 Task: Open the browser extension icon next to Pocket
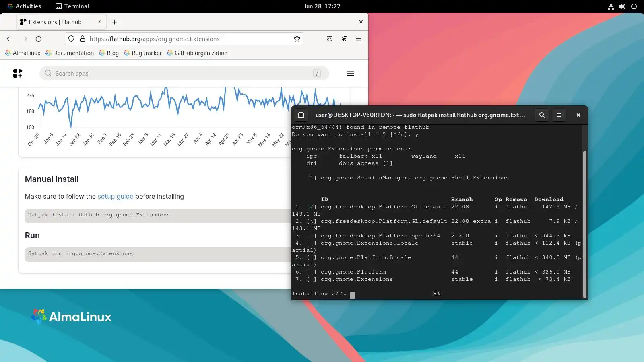[x=344, y=39]
